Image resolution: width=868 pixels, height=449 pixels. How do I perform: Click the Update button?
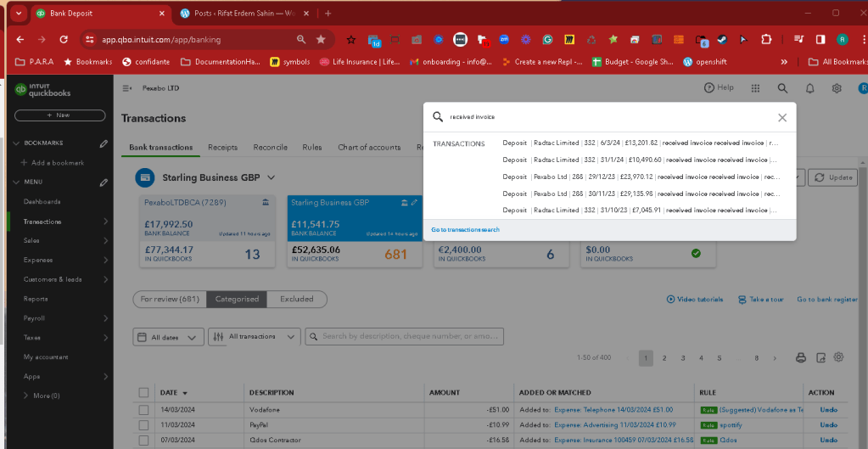833,177
